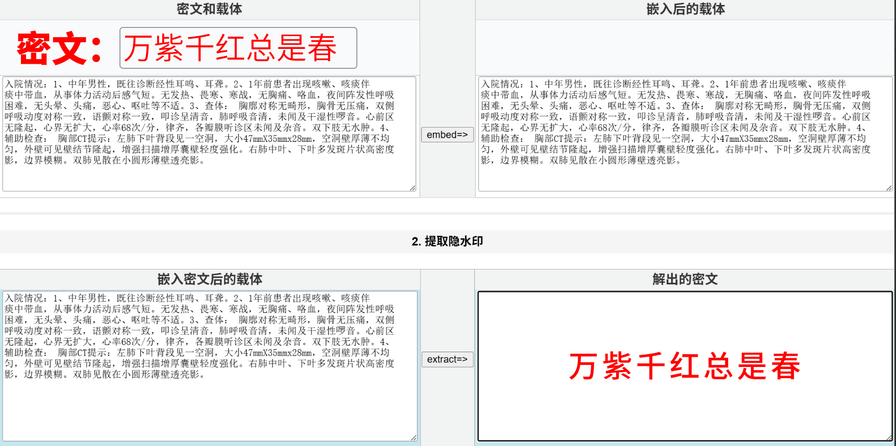Grab resize handle of 嵌入后的载体 text area
896x446 pixels.
pyautogui.click(x=888, y=188)
